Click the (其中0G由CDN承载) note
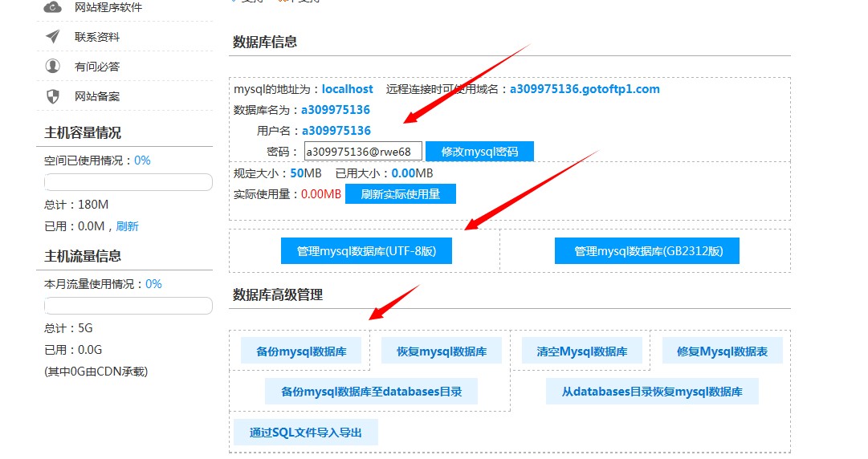The width and height of the screenshot is (868, 459). 96,372
